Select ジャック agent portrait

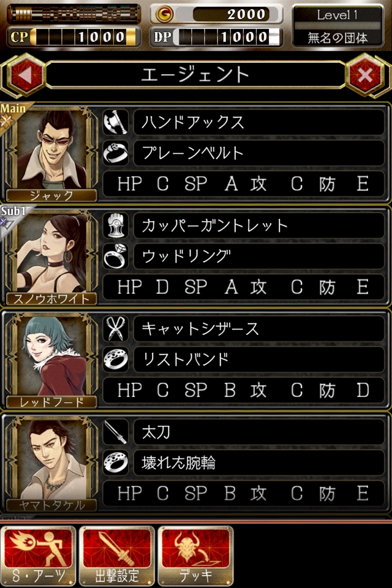tap(51, 154)
